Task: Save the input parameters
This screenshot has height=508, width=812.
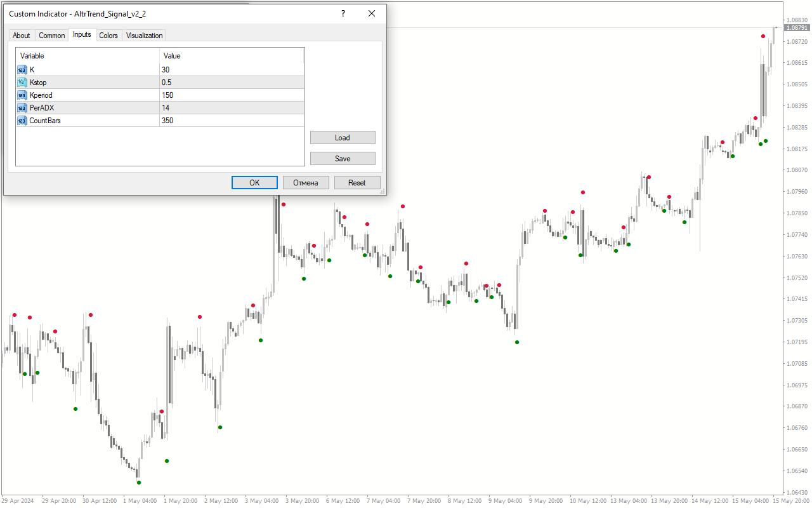Action: click(343, 159)
